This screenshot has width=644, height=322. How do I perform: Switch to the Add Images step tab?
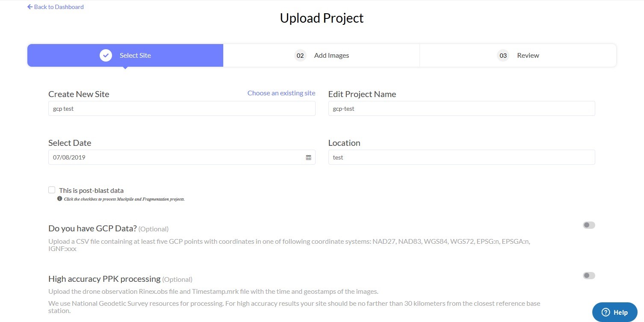click(322, 56)
